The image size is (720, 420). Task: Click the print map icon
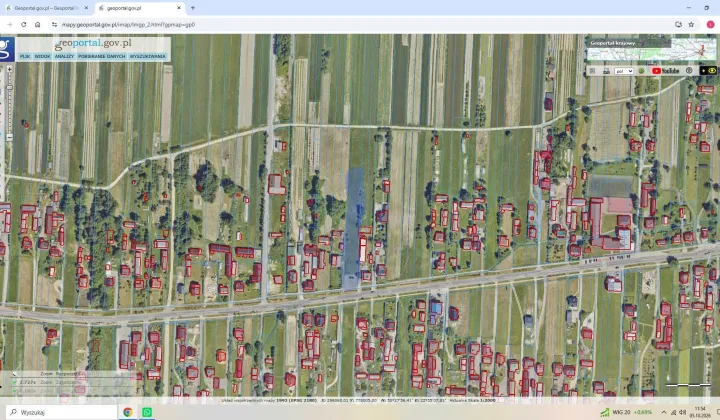[606, 71]
